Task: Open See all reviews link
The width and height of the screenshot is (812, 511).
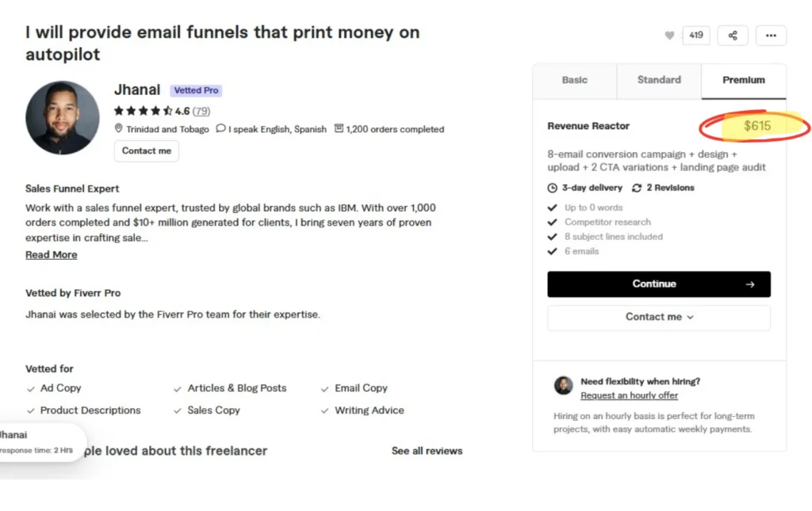Action: click(427, 451)
